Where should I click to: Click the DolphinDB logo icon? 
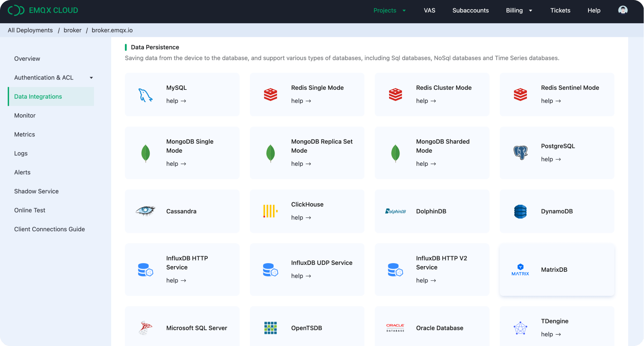coord(395,211)
